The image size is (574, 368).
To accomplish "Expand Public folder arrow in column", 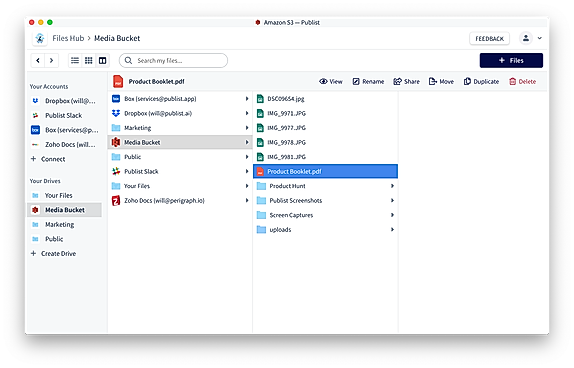I will (247, 157).
